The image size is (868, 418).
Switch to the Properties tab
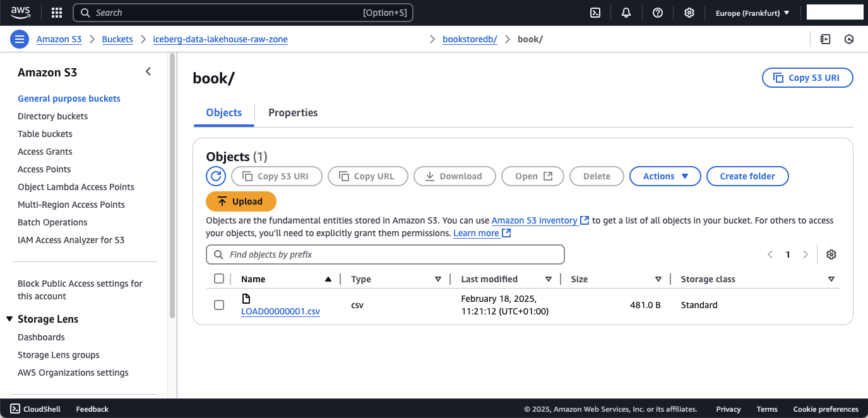tap(293, 113)
